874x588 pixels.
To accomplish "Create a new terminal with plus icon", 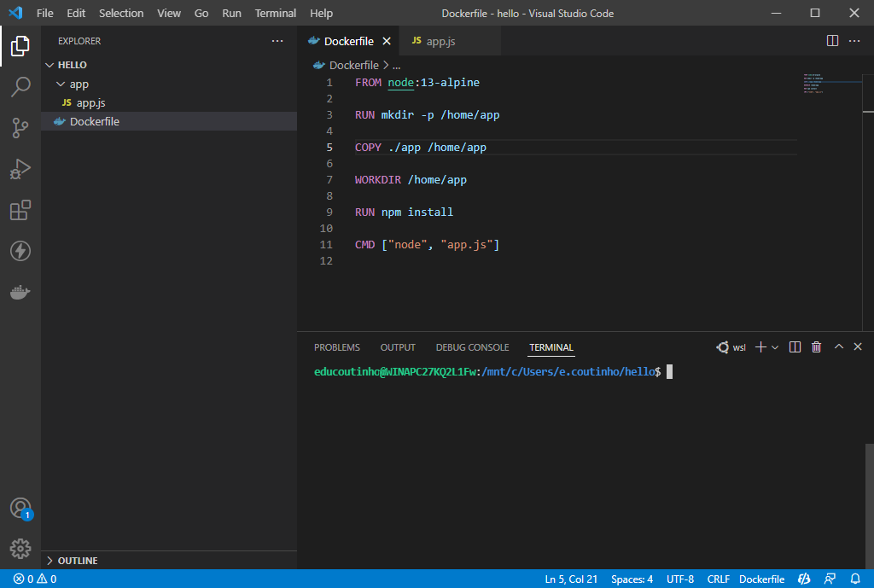I will point(760,347).
